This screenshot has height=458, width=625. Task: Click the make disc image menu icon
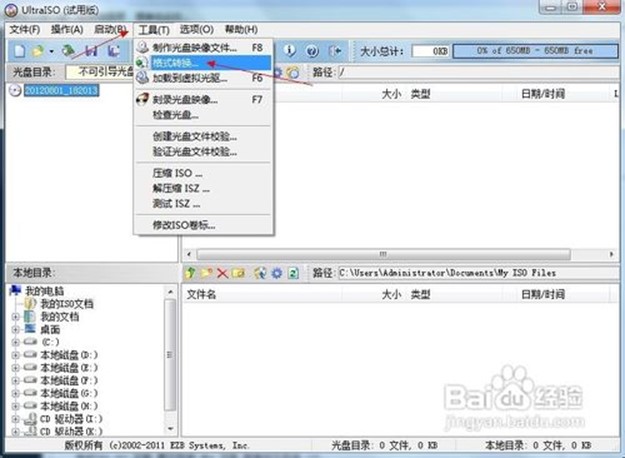[x=143, y=47]
